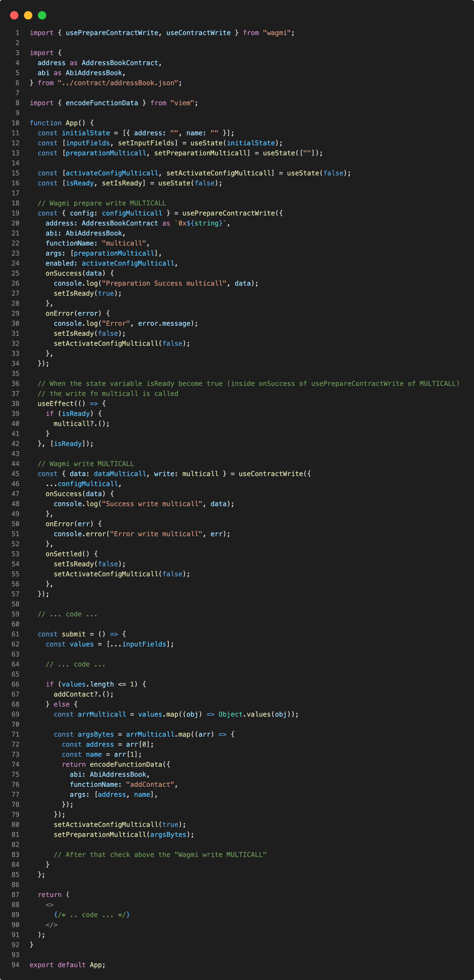474x980 pixels.
Task: Click the setPreparationMulticall(argsBytes) call
Action: pos(123,835)
